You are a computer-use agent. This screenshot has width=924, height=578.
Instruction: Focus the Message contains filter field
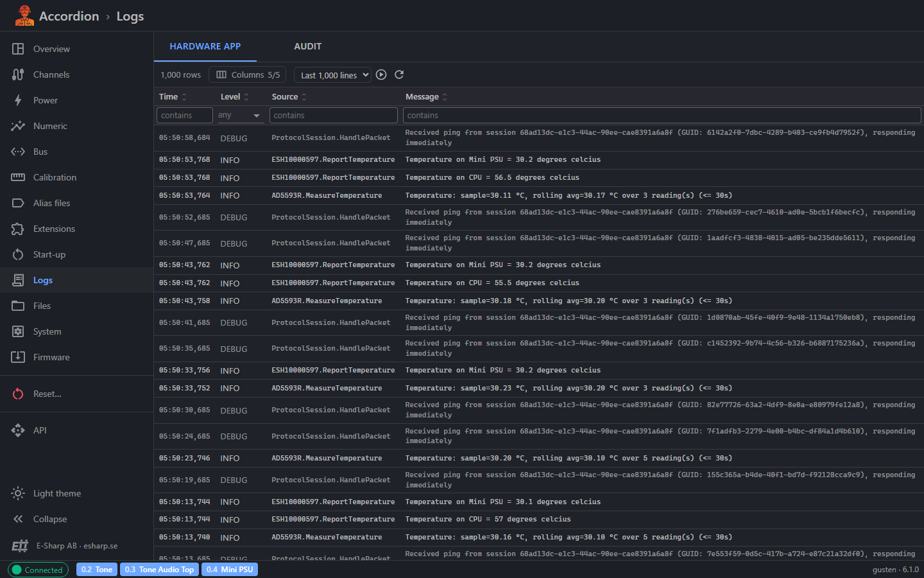click(x=662, y=115)
